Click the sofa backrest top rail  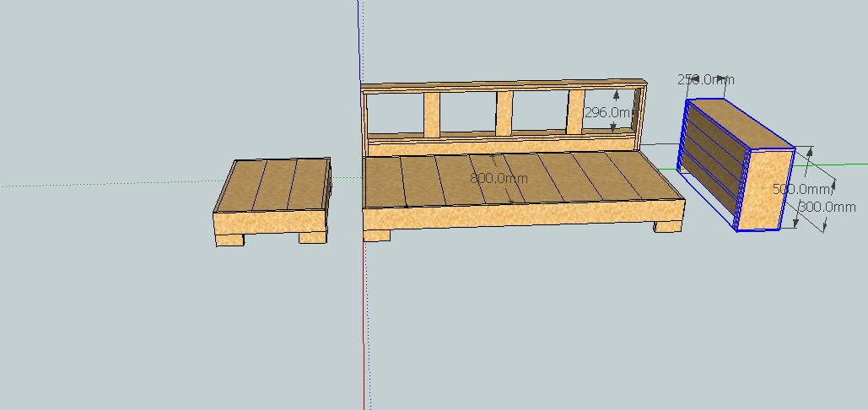503,86
